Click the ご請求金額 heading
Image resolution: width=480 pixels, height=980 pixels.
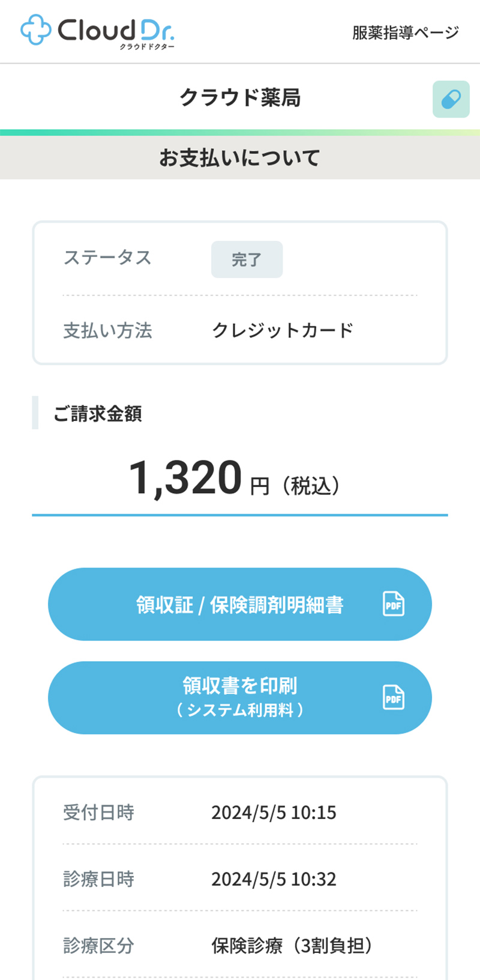point(98,414)
